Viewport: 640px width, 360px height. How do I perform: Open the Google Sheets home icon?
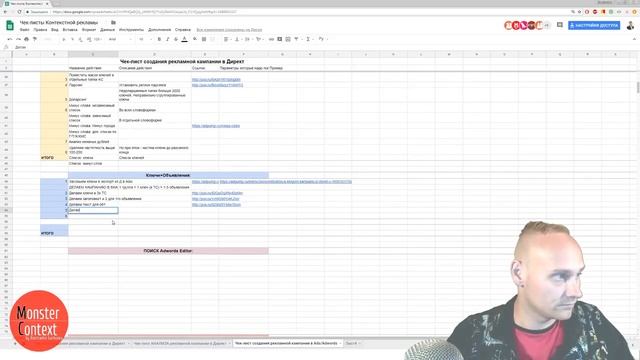pos(10,25)
